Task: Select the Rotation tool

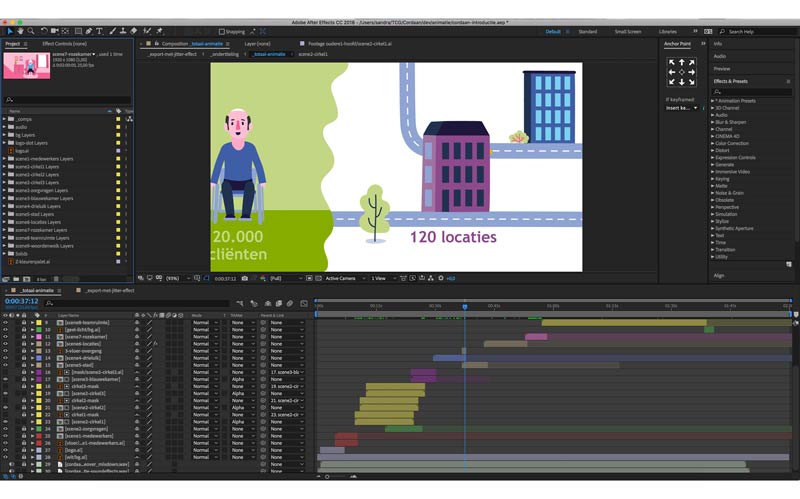Action: click(44, 32)
